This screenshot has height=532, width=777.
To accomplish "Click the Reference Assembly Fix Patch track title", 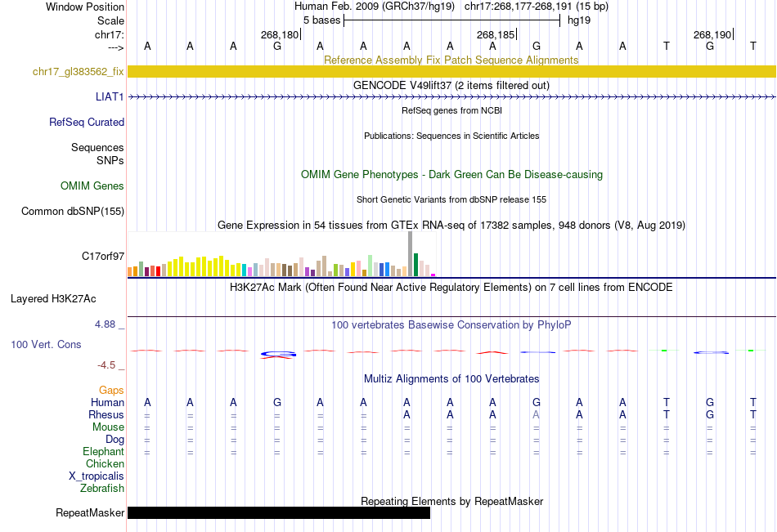I will click(451, 60).
